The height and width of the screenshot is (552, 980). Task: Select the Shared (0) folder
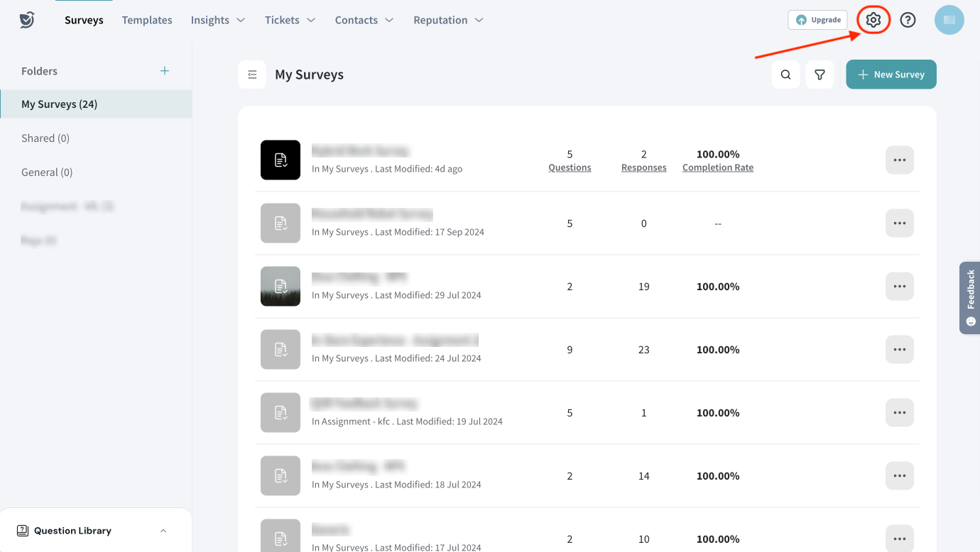(x=45, y=138)
